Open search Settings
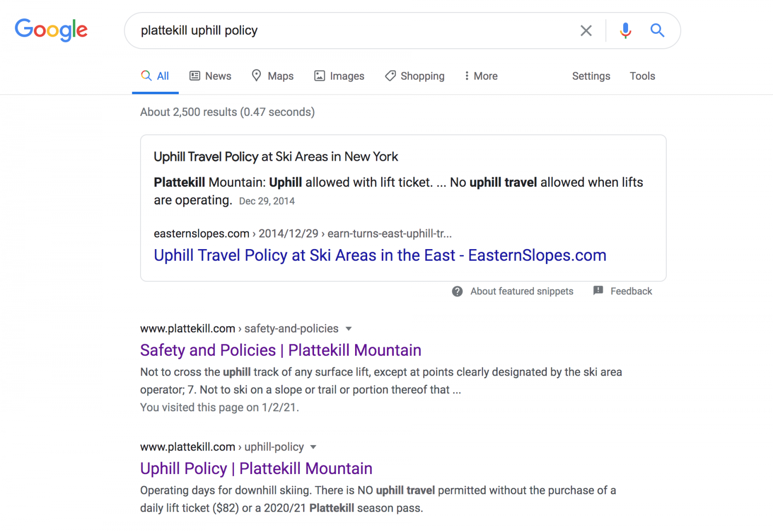 pos(591,76)
